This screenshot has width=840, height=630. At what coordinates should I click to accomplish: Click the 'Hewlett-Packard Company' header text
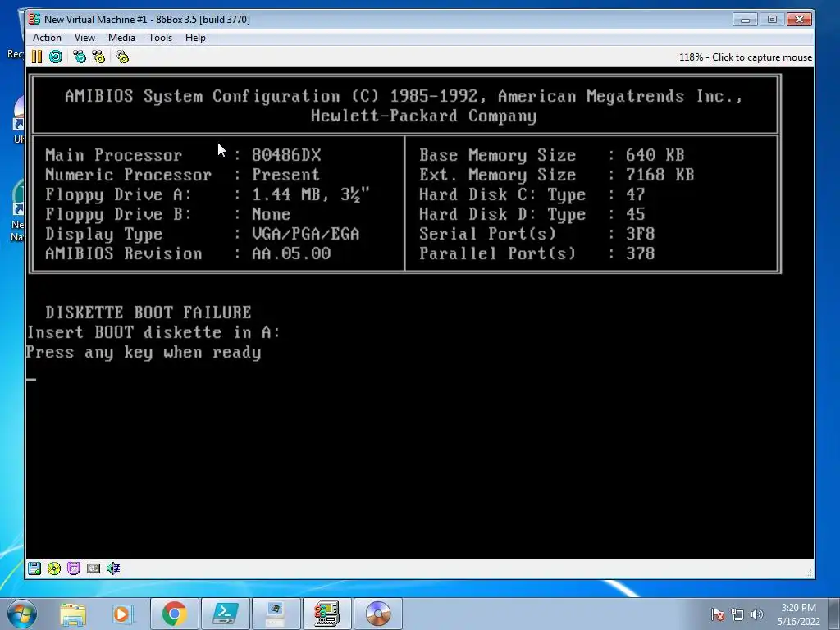424,116
